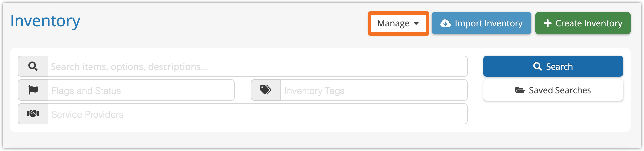Click the magnifier icon beside the search field
This screenshot has width=644, height=151.
33,66
